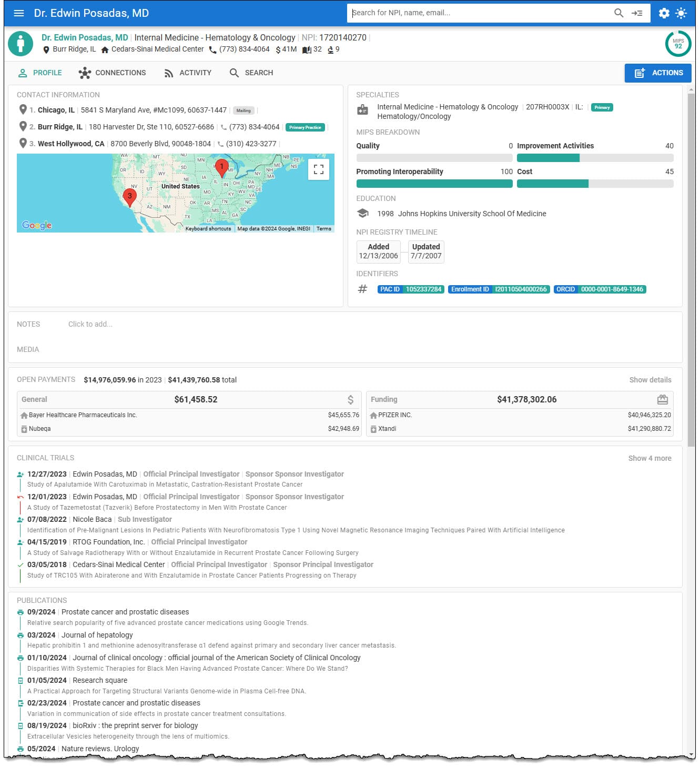Click to add a note

click(90, 324)
